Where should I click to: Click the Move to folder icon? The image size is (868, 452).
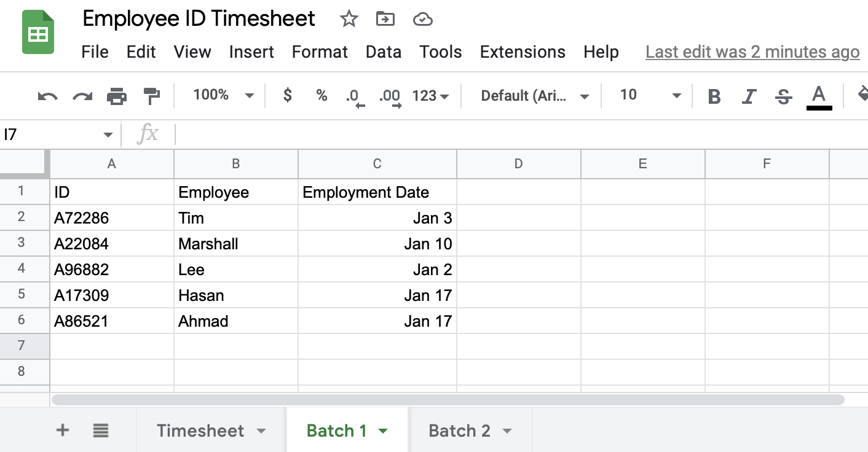tap(385, 19)
